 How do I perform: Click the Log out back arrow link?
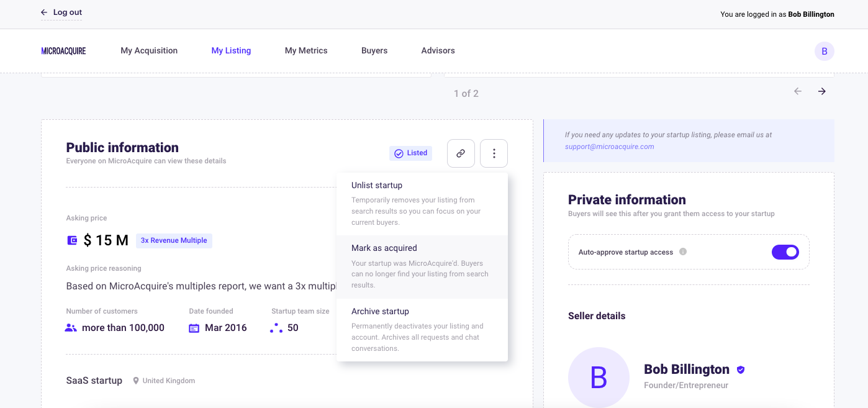point(61,12)
